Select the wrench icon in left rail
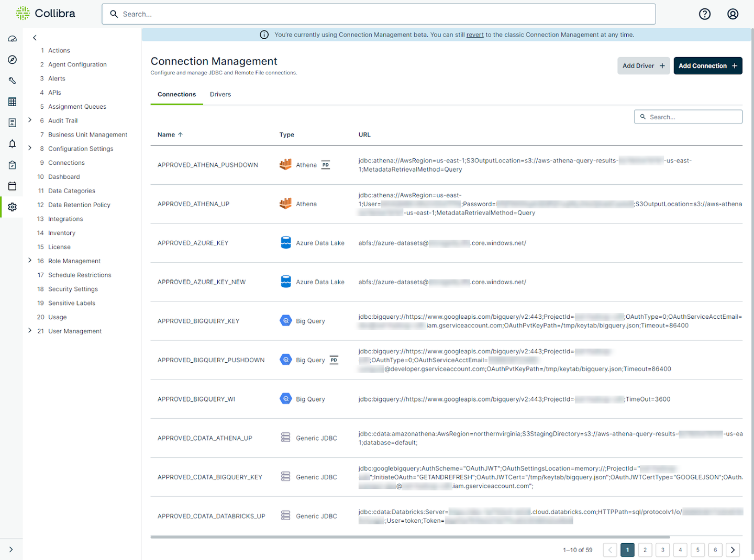Viewport: 754px width, 560px height. tap(12, 81)
